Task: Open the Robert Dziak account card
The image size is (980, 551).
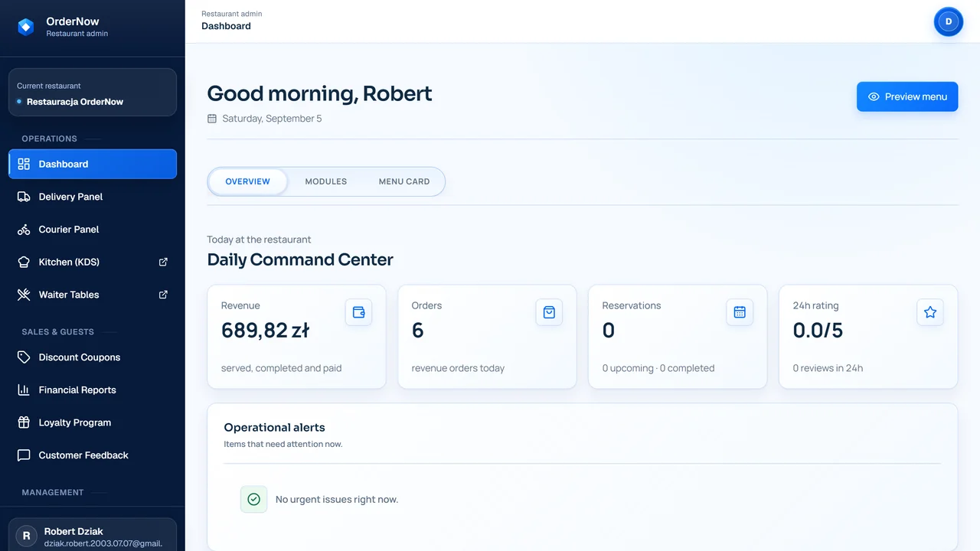Action: pyautogui.click(x=93, y=535)
